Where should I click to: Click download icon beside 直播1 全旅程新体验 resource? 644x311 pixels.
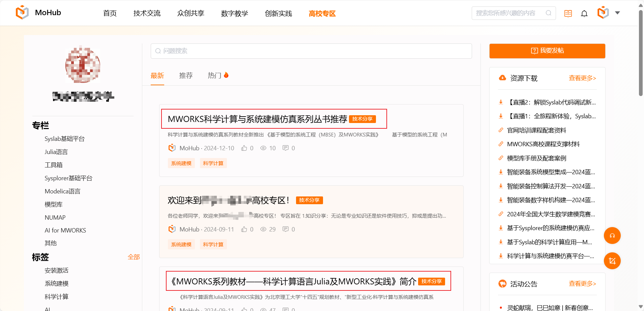click(501, 116)
